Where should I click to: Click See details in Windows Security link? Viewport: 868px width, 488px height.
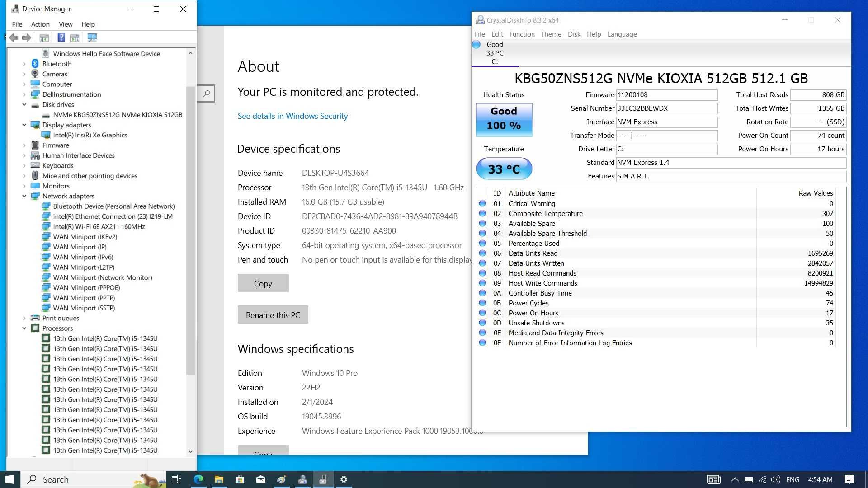tap(293, 116)
